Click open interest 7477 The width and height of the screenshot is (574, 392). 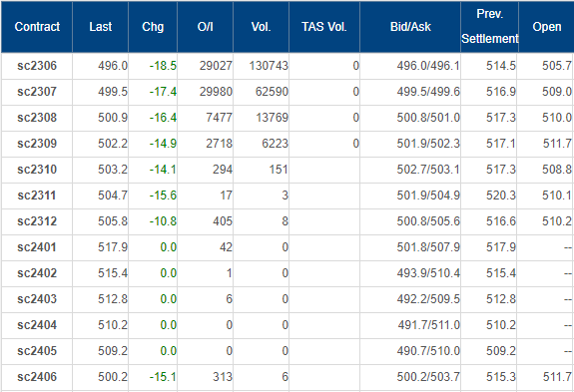(220, 118)
